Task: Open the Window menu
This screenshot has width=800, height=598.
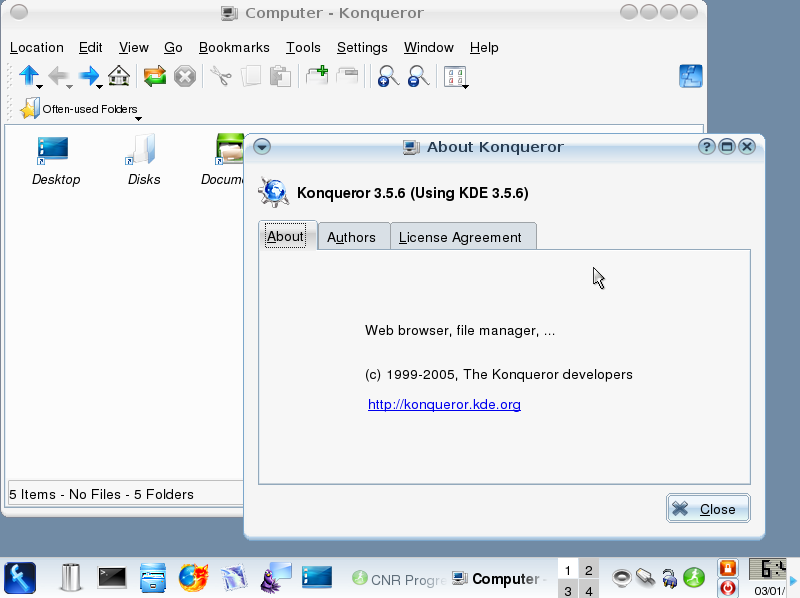Action: (429, 47)
